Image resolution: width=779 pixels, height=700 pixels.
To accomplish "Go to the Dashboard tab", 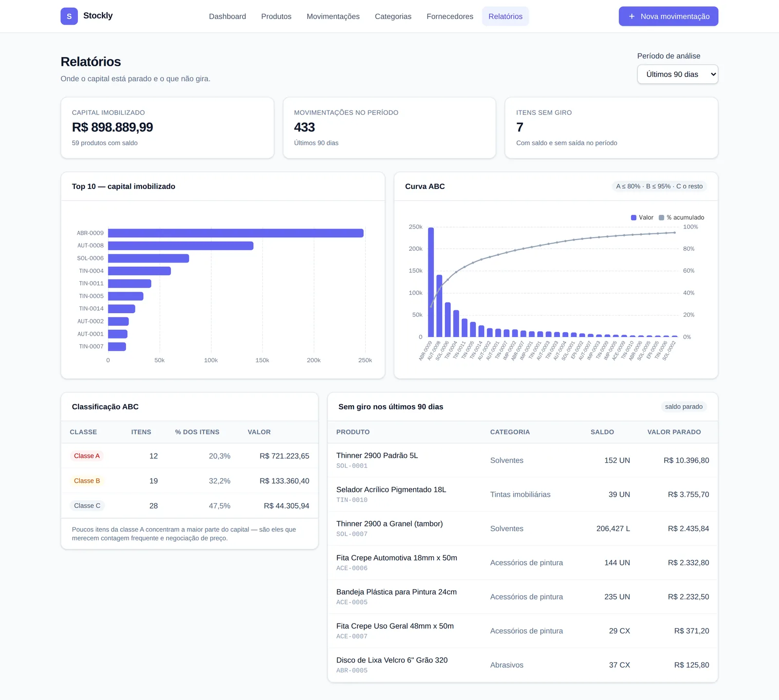I will pyautogui.click(x=227, y=17).
